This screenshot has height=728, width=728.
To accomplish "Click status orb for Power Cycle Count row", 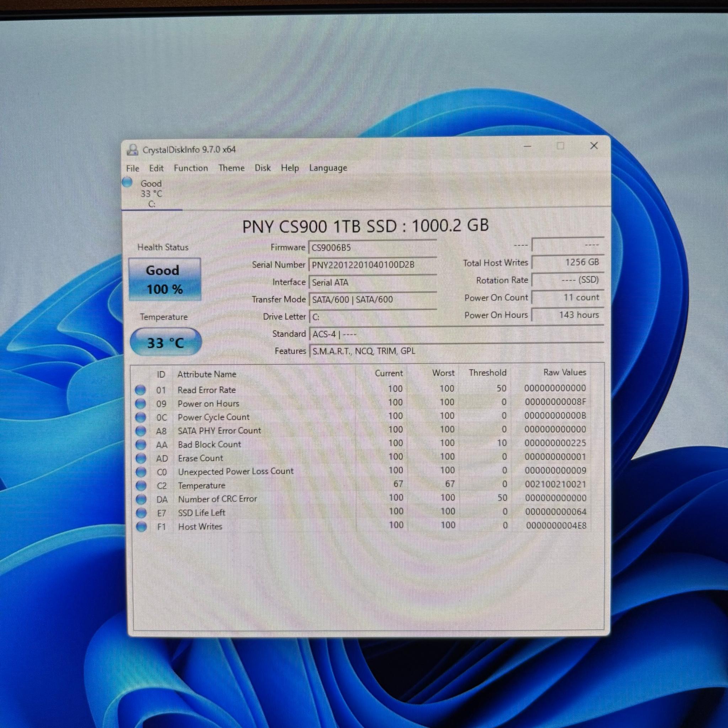I will coord(140,417).
